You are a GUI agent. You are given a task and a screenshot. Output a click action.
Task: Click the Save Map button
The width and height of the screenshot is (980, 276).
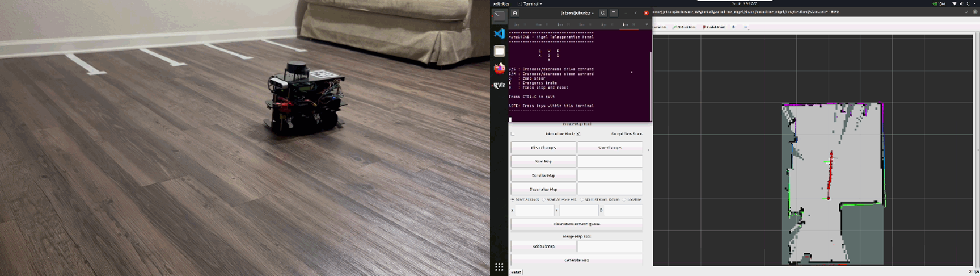(x=543, y=161)
